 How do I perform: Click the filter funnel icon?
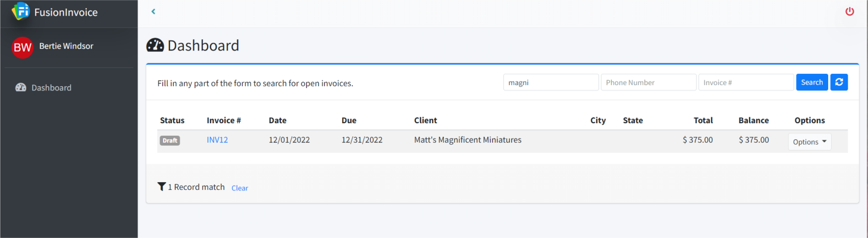pos(161,187)
